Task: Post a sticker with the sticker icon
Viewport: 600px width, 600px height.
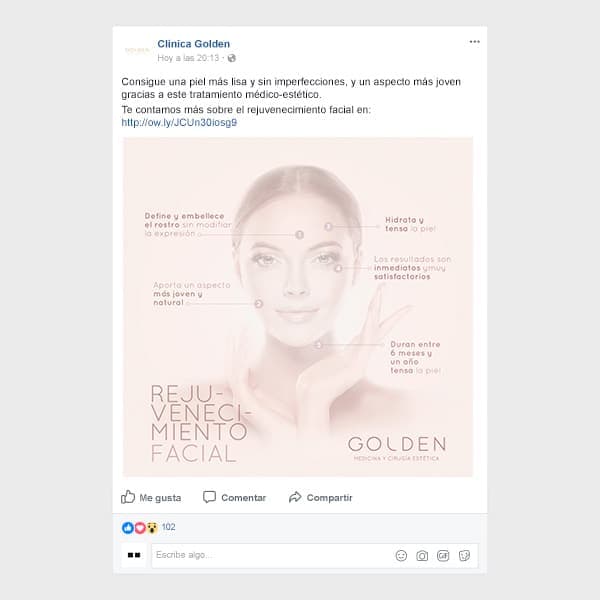Action: tap(464, 556)
